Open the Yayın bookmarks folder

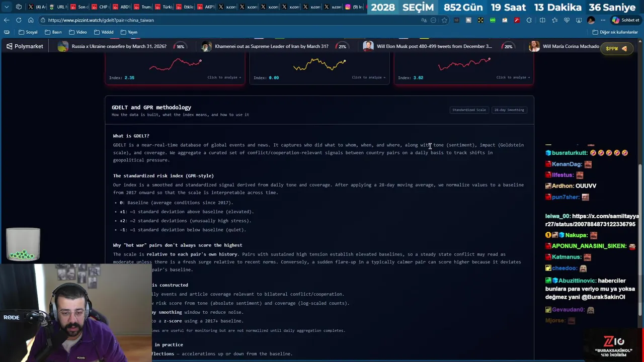(x=129, y=32)
